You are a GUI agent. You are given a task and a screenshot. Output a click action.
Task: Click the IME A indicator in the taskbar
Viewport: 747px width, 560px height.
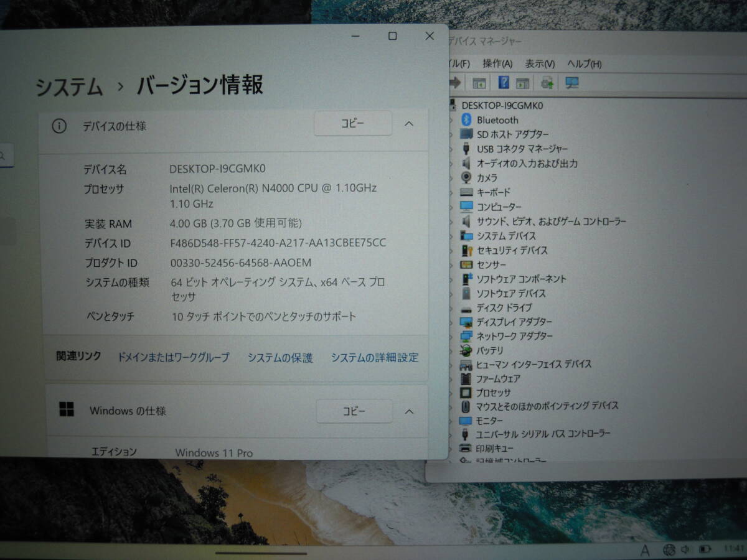[x=645, y=550]
